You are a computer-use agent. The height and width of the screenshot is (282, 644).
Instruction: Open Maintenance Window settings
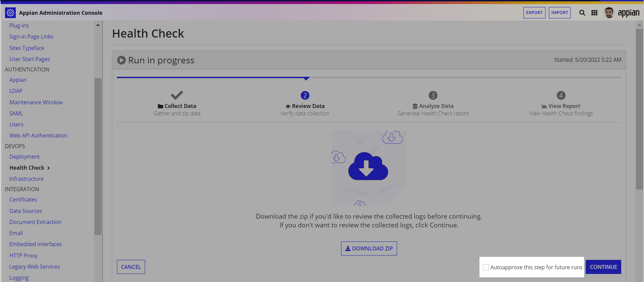[x=36, y=102]
